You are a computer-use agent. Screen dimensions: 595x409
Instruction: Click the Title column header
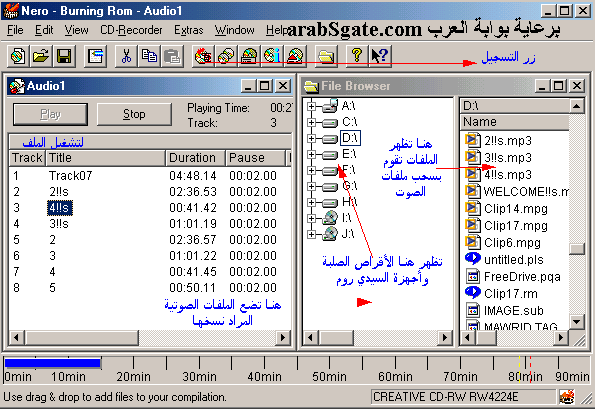(105, 158)
